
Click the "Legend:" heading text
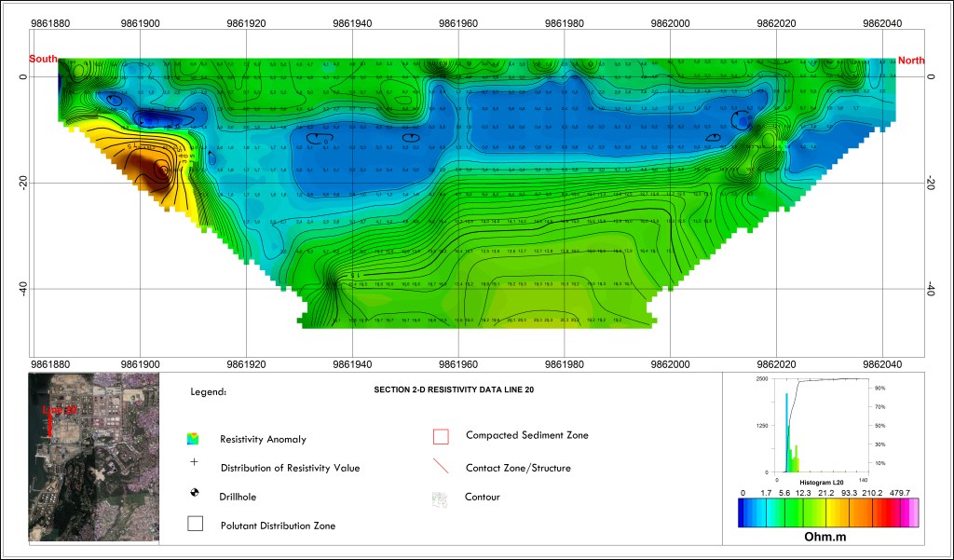click(209, 393)
